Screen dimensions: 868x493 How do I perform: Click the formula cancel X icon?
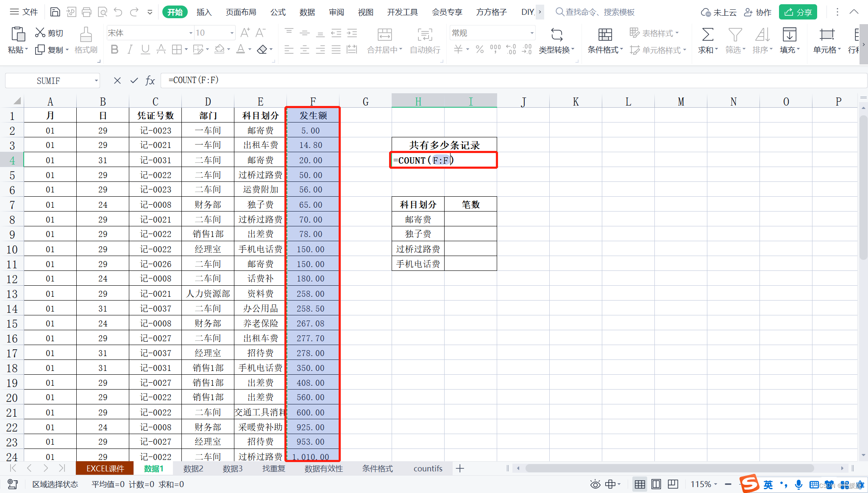point(117,81)
